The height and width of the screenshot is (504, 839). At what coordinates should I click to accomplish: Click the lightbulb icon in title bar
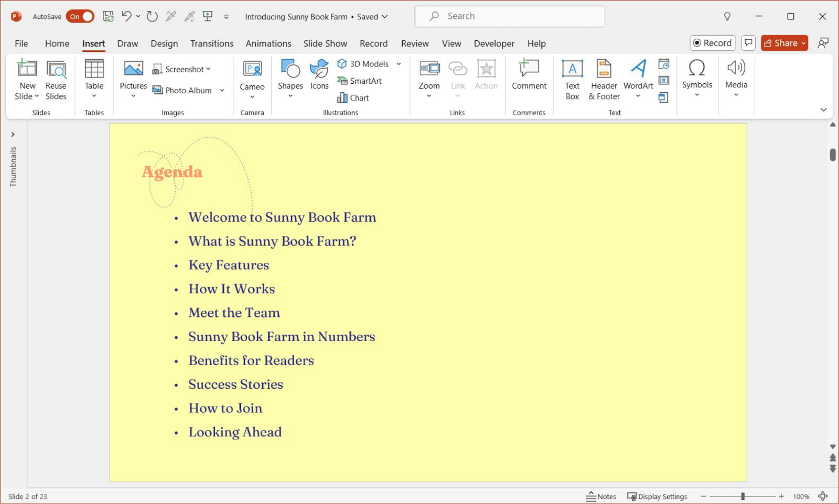pos(727,17)
